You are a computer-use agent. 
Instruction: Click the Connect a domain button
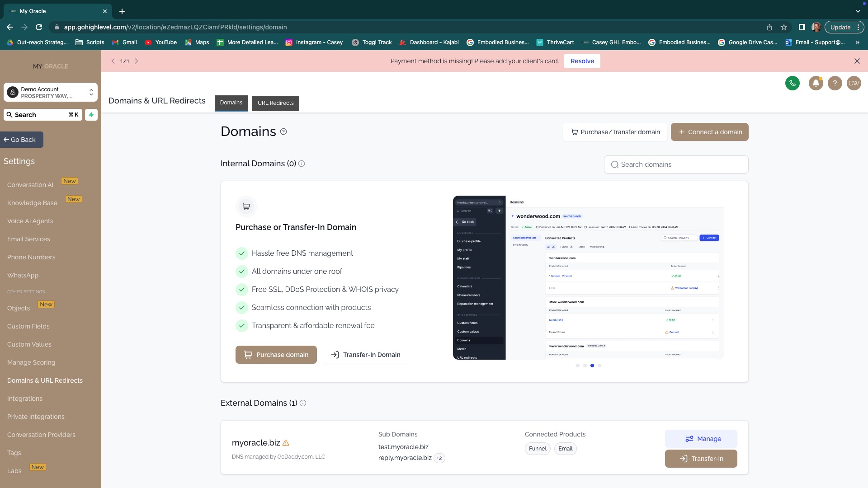[x=709, y=132]
